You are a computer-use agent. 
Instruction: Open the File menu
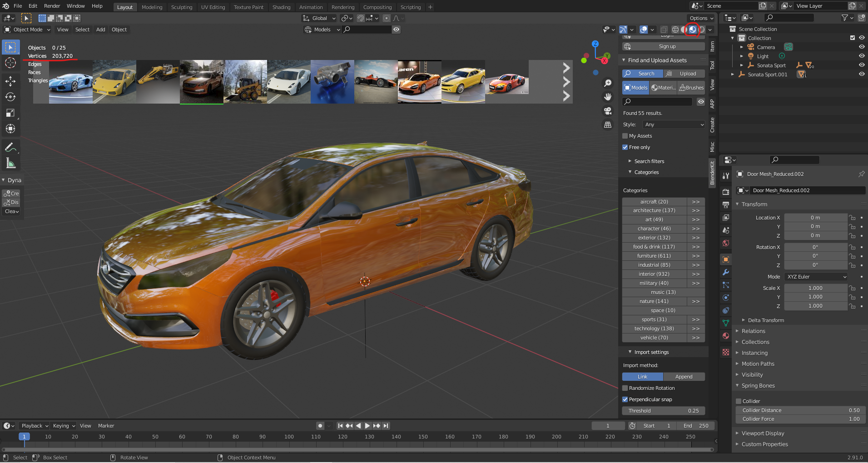[18, 6]
